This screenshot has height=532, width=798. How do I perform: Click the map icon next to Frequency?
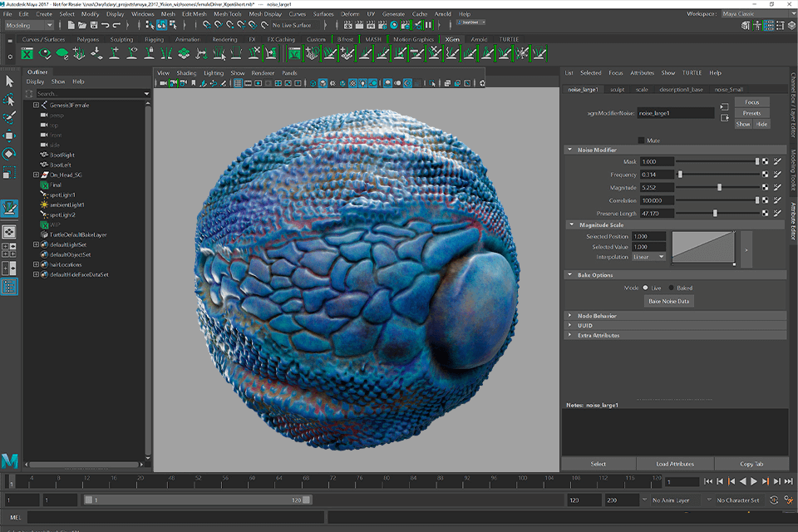[766, 174]
